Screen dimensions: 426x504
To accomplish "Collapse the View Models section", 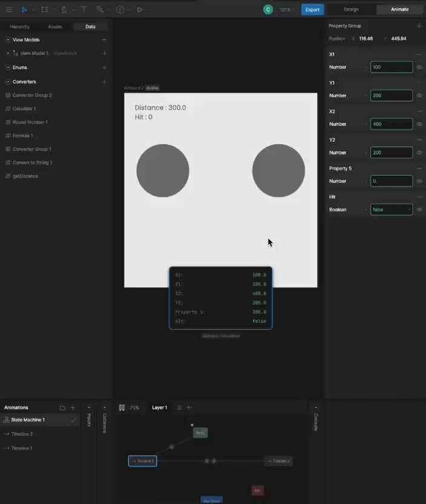I will click(8, 40).
